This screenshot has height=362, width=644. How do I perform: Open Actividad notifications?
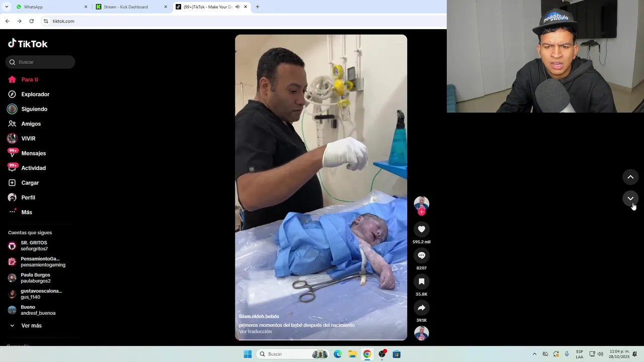pyautogui.click(x=33, y=168)
